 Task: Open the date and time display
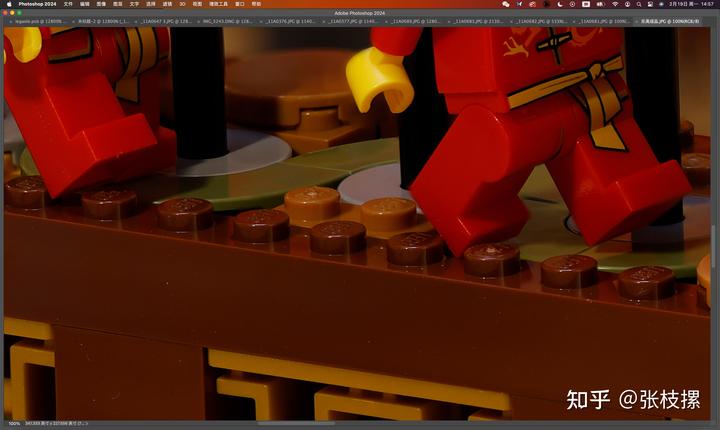coord(692,4)
